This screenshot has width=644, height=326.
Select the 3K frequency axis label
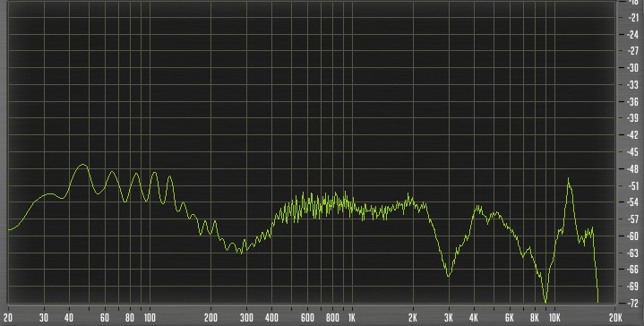coord(449,317)
